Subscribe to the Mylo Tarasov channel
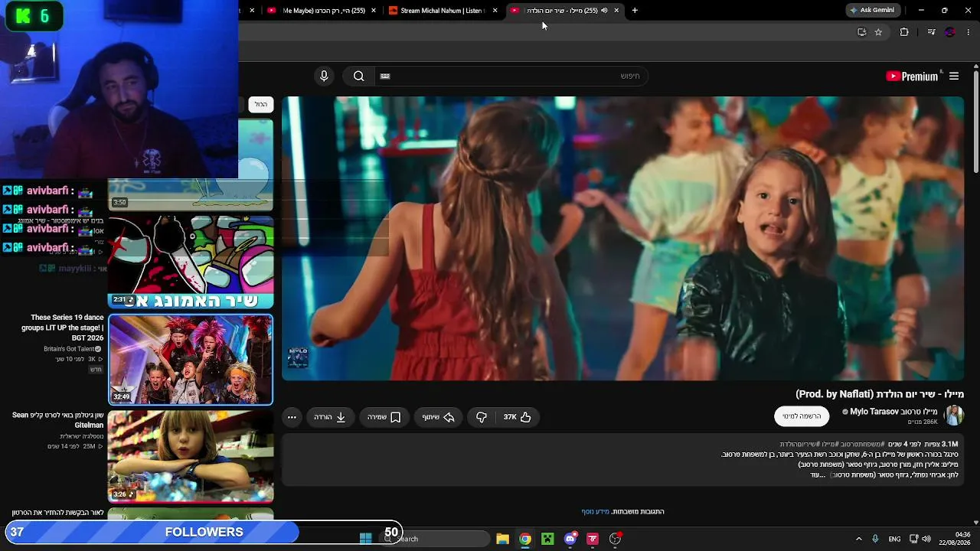This screenshot has height=551, width=980. click(802, 416)
